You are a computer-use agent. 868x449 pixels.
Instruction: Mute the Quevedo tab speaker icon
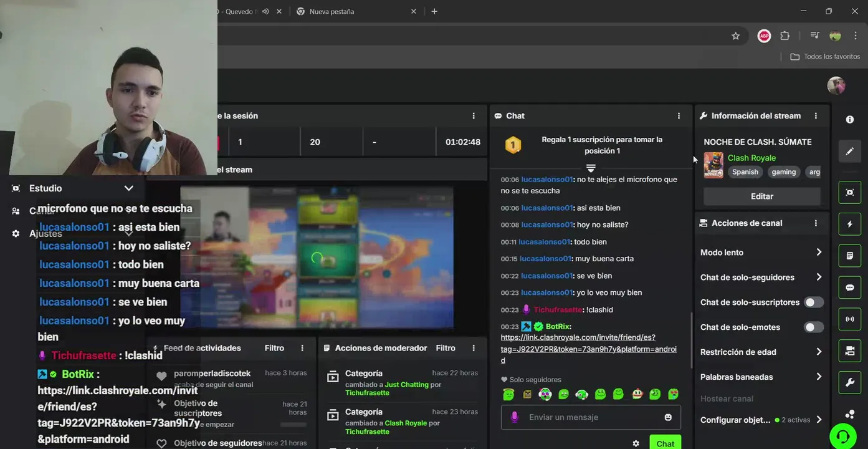click(265, 11)
